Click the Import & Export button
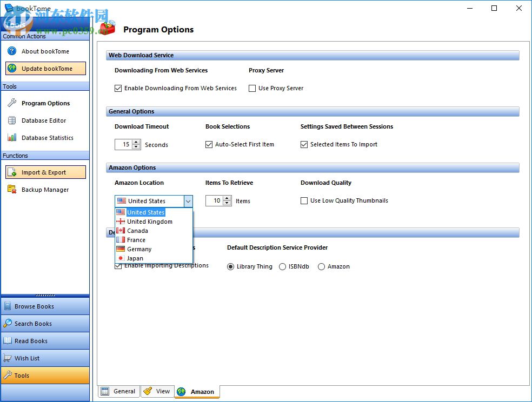 coord(45,172)
